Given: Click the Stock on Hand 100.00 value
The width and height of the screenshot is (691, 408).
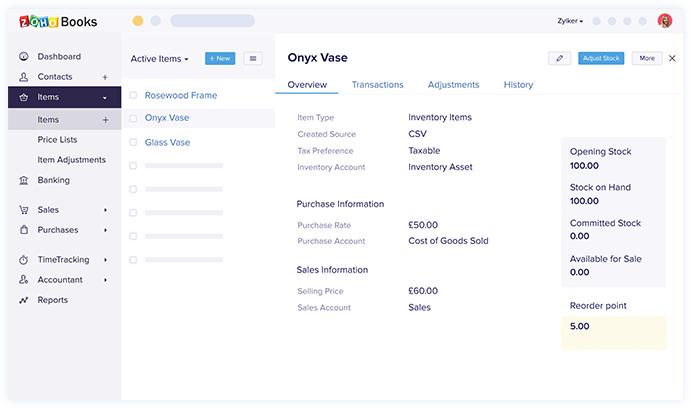Looking at the screenshot, I should point(584,201).
